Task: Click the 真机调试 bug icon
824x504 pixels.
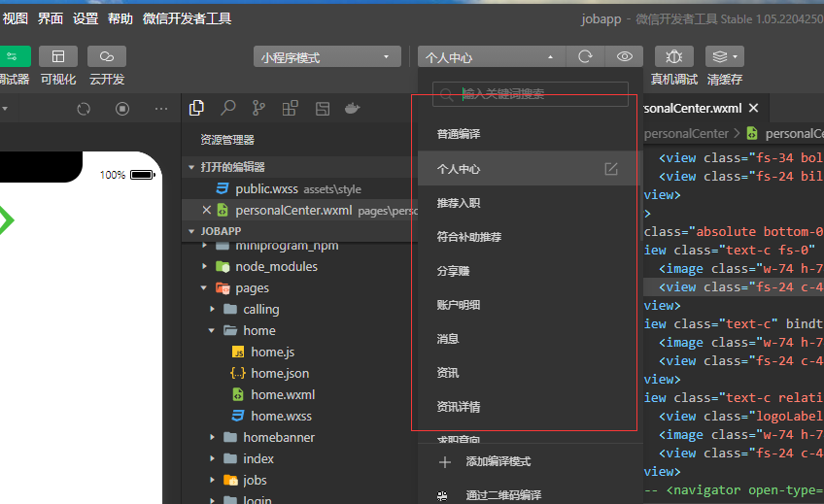Action: pos(674,56)
